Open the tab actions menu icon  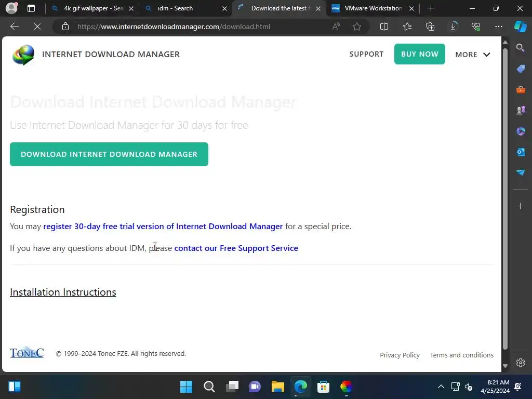31,8
